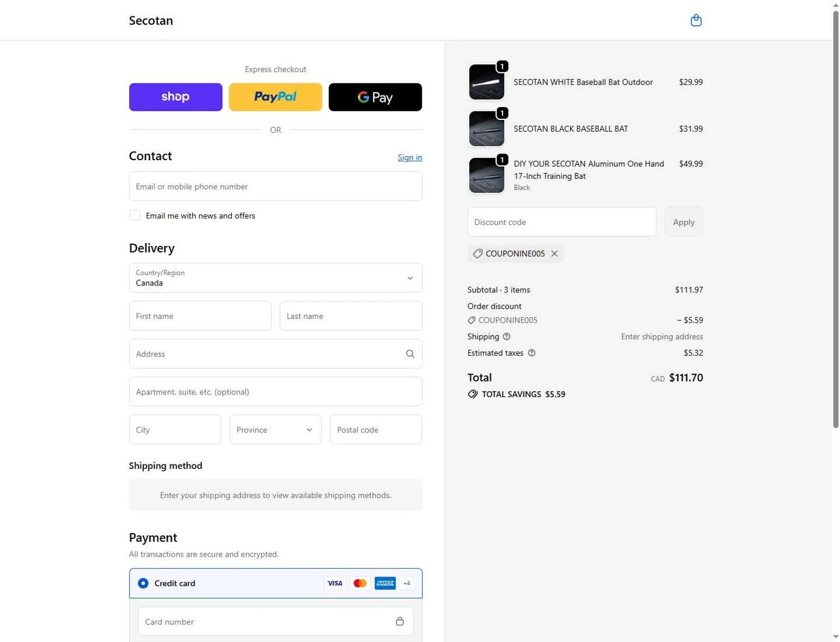The image size is (840, 642).
Task: Focus the City field
Action: pos(175,430)
